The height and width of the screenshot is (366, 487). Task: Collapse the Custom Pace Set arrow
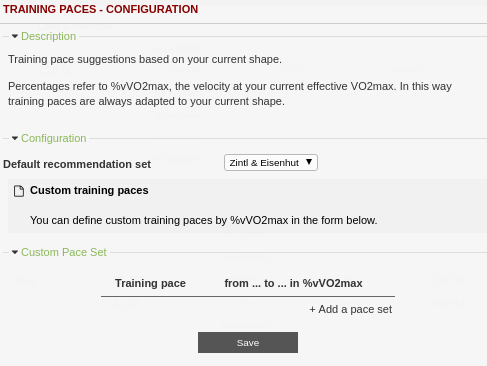pos(15,252)
